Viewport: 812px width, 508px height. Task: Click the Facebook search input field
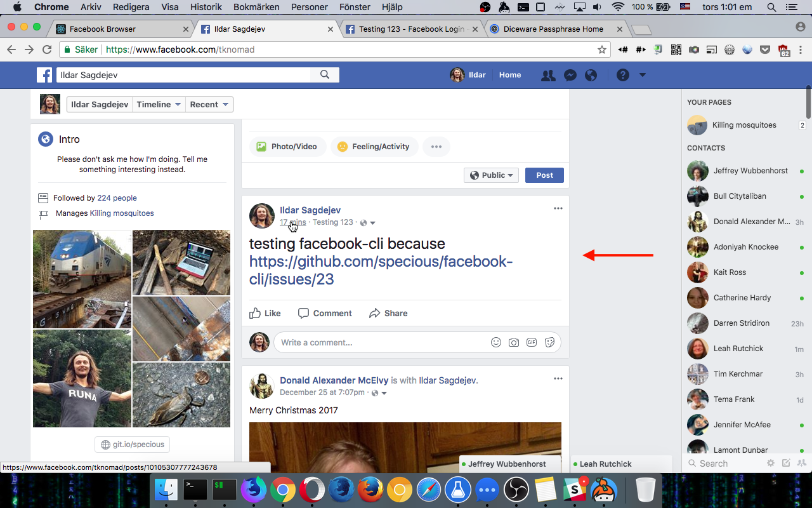(x=184, y=75)
